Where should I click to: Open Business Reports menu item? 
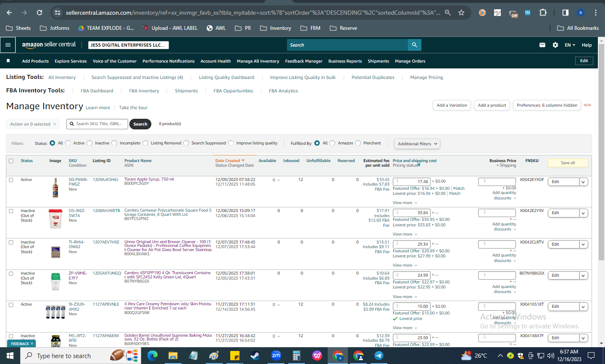pyautogui.click(x=345, y=61)
